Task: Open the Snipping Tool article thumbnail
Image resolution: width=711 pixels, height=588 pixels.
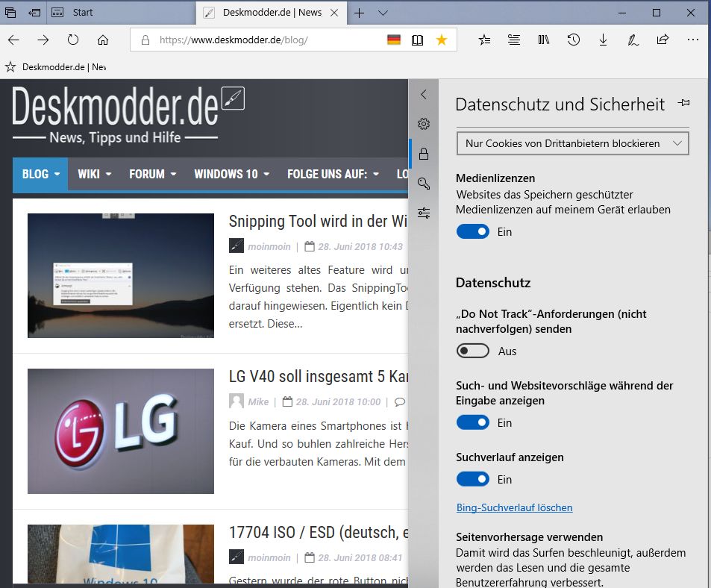Action: (x=121, y=275)
